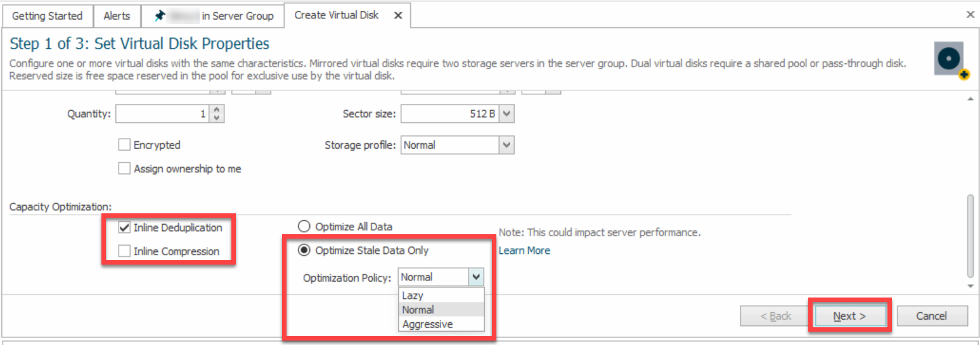Close the tab panel with top-right X
The height and width of the screenshot is (345, 980).
pyautogui.click(x=970, y=15)
